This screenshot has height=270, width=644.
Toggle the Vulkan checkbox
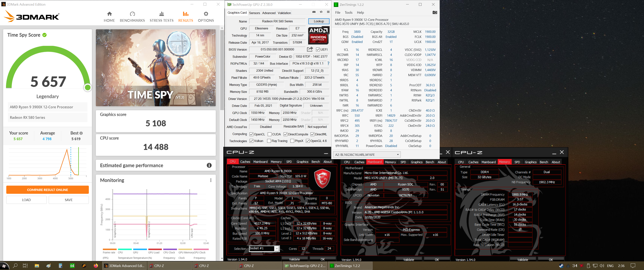[x=251, y=141]
